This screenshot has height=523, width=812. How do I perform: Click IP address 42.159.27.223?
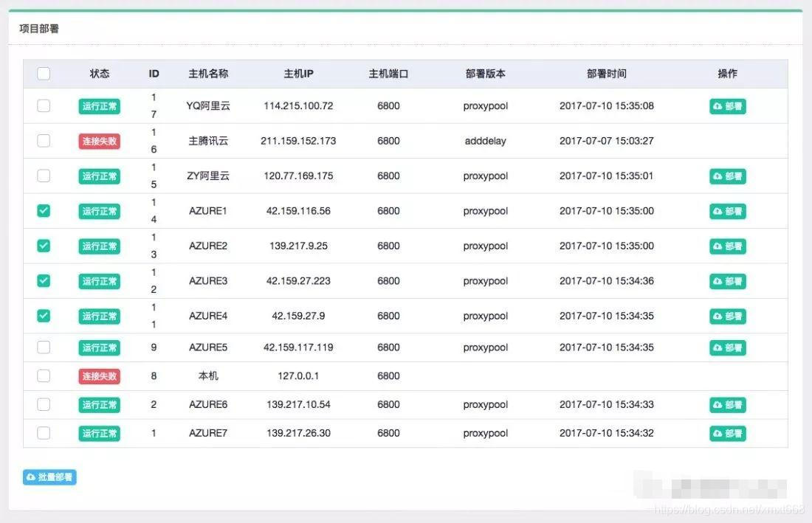(x=298, y=281)
